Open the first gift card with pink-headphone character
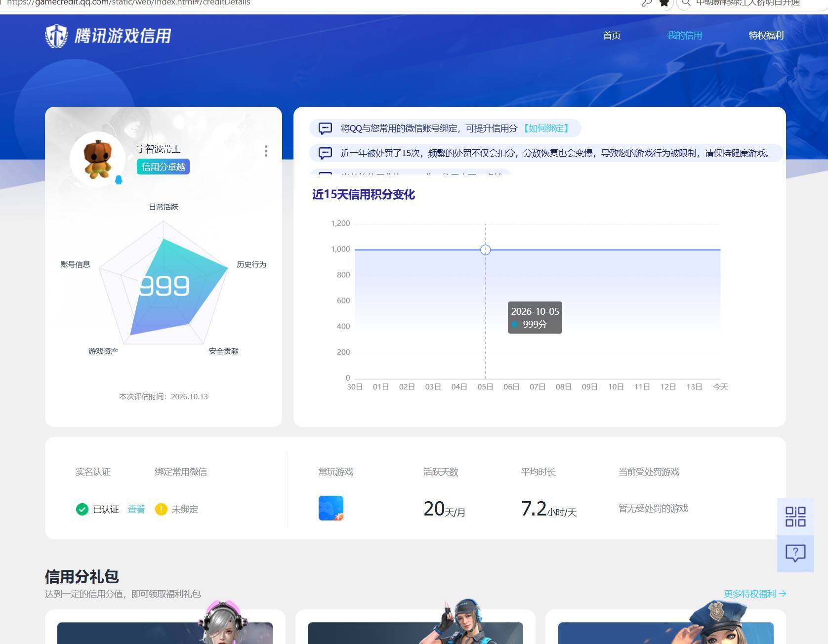Image resolution: width=828 pixels, height=644 pixels. pos(165,627)
